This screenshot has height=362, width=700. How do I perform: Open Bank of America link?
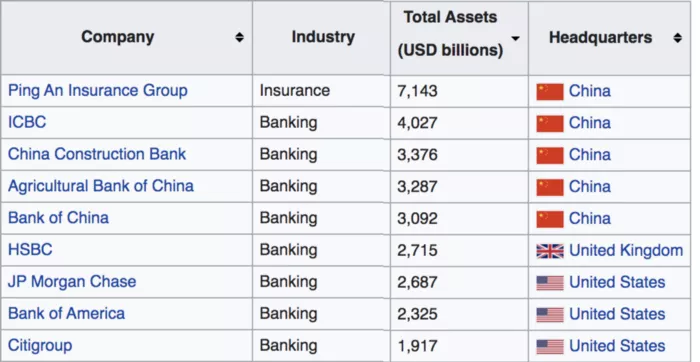[x=67, y=313]
